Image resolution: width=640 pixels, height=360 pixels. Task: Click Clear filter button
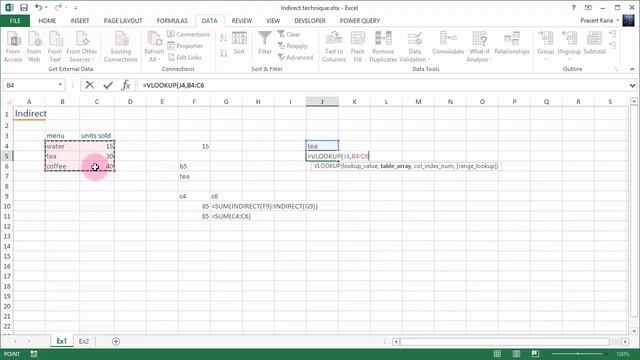289,34
